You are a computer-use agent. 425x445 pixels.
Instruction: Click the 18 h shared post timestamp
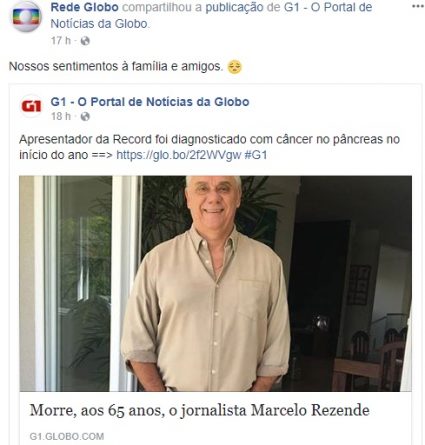(61, 116)
